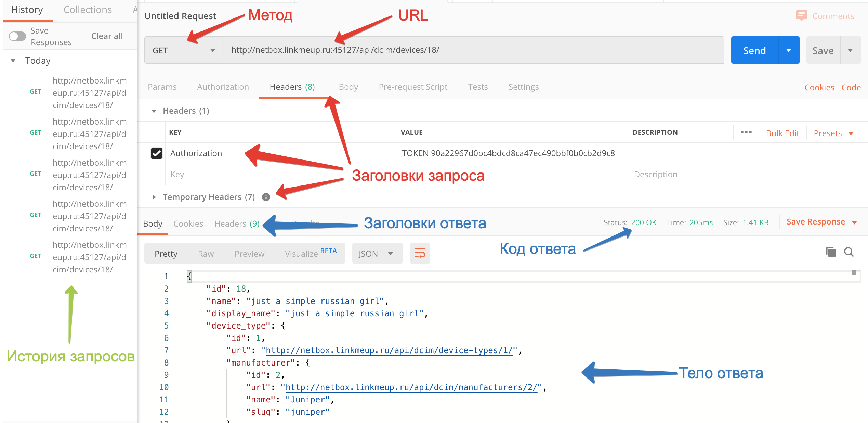
Task: Click the copy response body icon
Action: [x=831, y=252]
